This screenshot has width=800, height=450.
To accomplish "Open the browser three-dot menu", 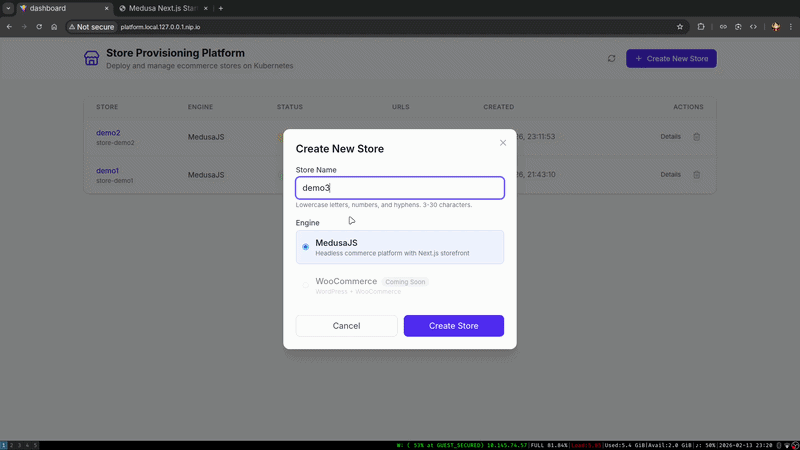I will [791, 27].
